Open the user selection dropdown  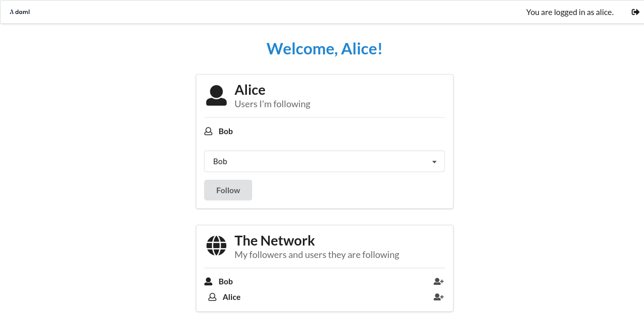tap(325, 161)
